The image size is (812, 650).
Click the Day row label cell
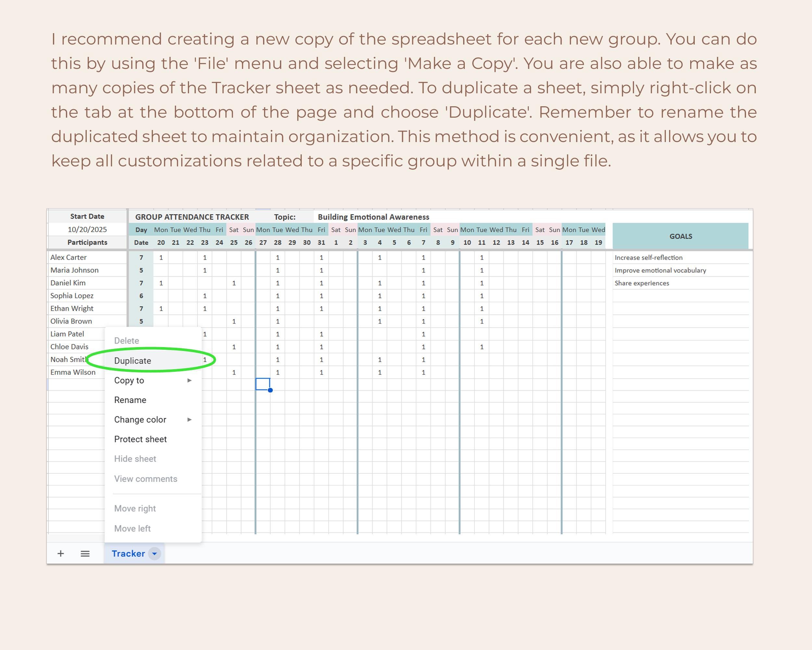[141, 229]
